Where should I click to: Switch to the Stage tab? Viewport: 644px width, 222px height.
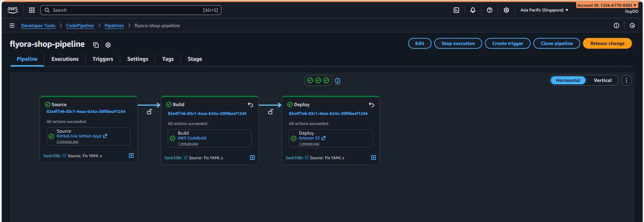click(195, 59)
